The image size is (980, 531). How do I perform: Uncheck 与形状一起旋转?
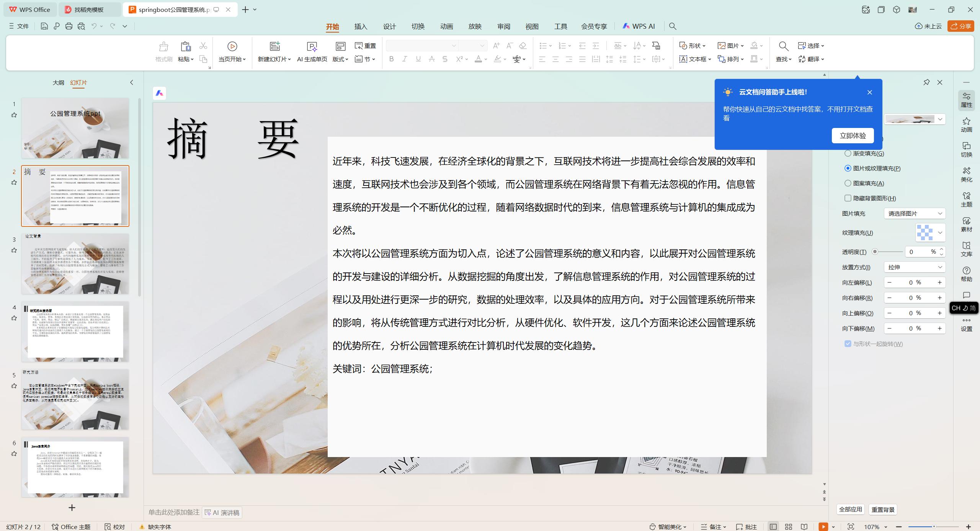tap(847, 344)
